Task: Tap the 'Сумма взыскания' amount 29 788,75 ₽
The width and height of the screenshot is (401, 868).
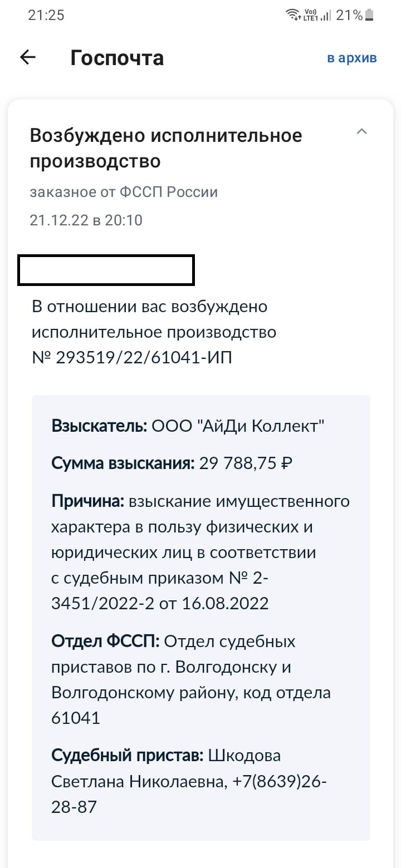Action: (245, 463)
